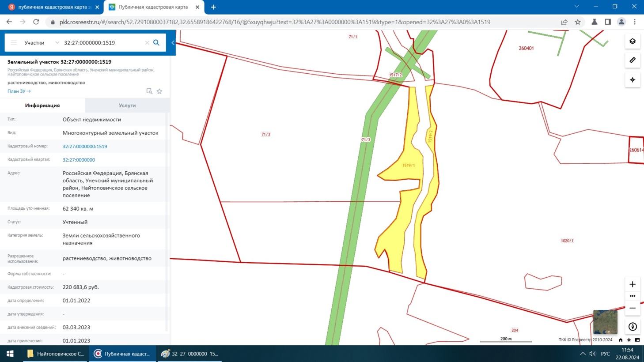
Task: Reset map orientation with compass button
Action: (633, 327)
